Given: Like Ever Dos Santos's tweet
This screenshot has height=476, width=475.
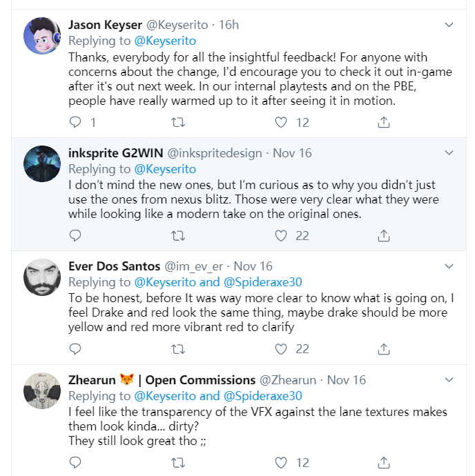Looking at the screenshot, I should tap(281, 349).
